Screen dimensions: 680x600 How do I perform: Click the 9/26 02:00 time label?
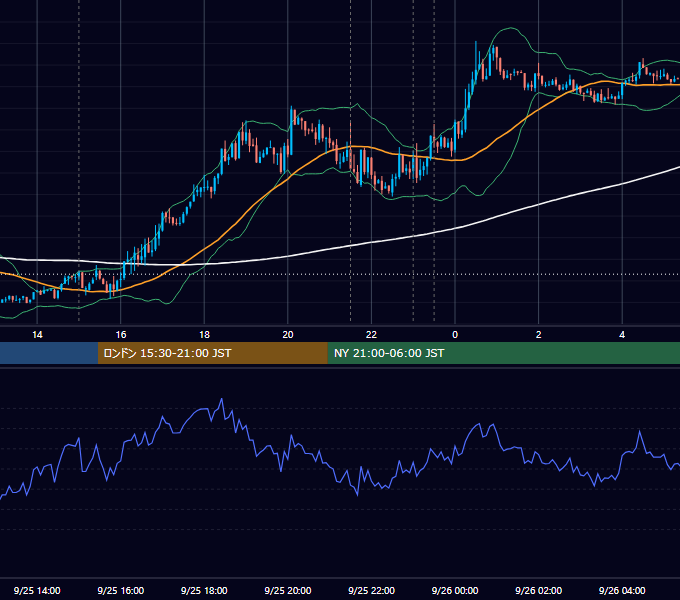[539, 590]
